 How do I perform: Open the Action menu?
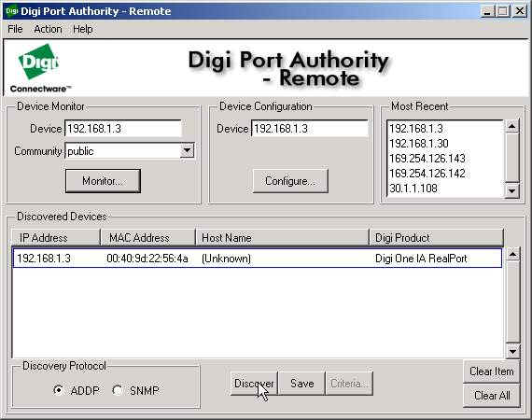point(48,29)
